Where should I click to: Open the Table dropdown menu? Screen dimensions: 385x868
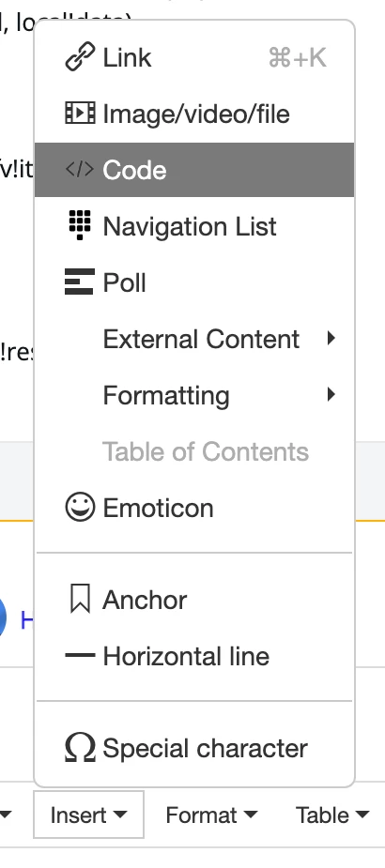(x=332, y=815)
